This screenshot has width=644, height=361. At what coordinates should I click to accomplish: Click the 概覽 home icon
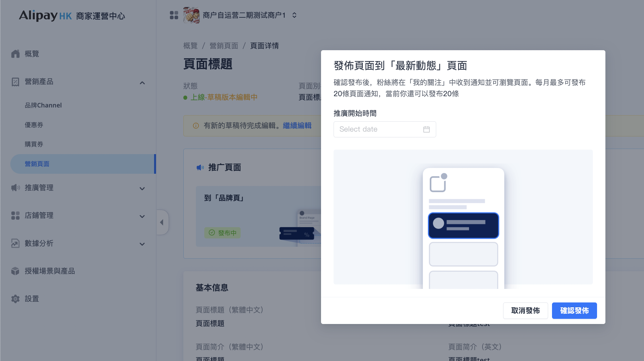point(15,54)
